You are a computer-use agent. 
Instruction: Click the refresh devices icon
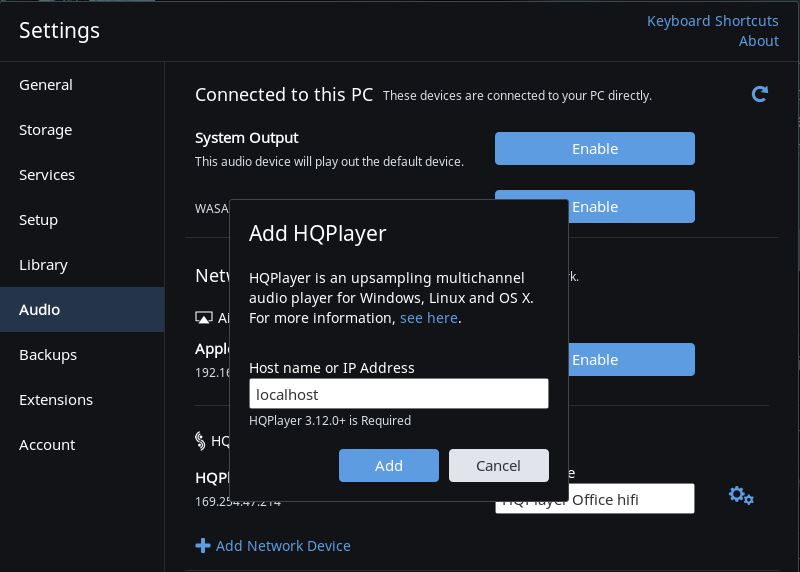[759, 94]
